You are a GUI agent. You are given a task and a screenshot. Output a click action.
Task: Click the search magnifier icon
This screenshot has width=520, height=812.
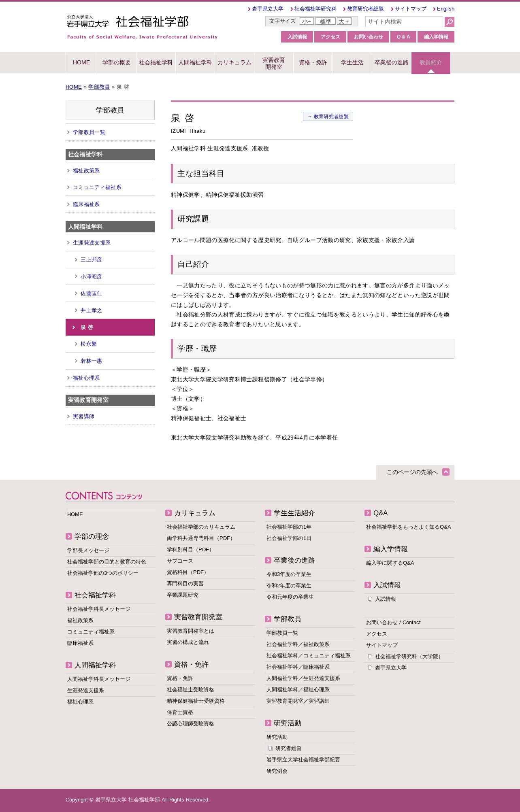click(x=449, y=22)
